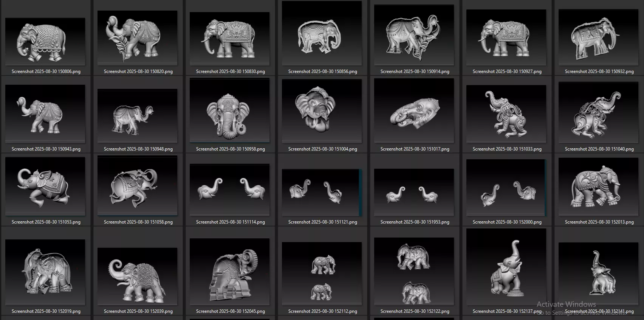644x320 pixels.
Task: Select thumbnail of Screenshot 2025-08-30 151017.png
Action: coord(414,111)
